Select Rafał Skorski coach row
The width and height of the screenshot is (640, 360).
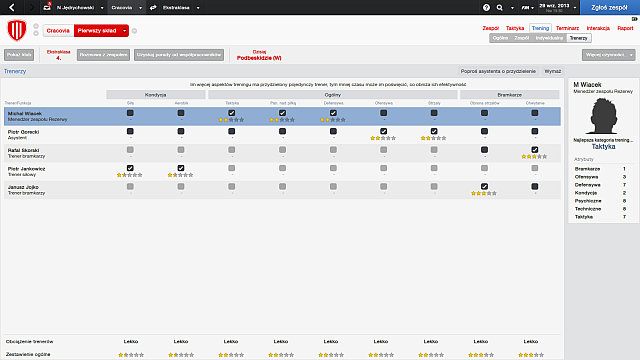[x=282, y=153]
